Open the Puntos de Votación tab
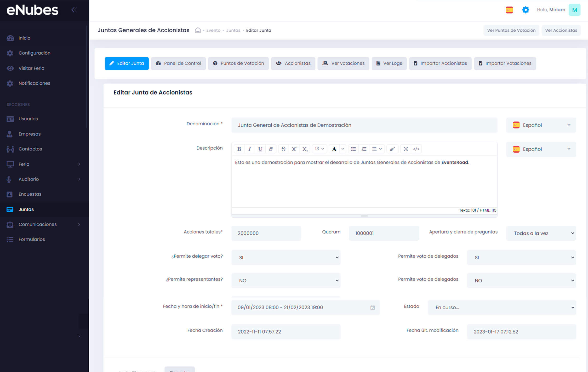The width and height of the screenshot is (588, 372). [238, 63]
